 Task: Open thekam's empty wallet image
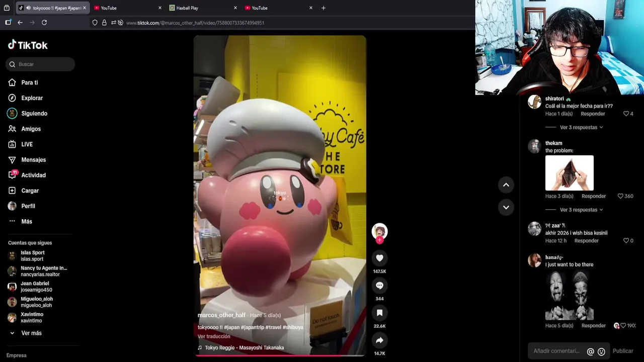(570, 173)
